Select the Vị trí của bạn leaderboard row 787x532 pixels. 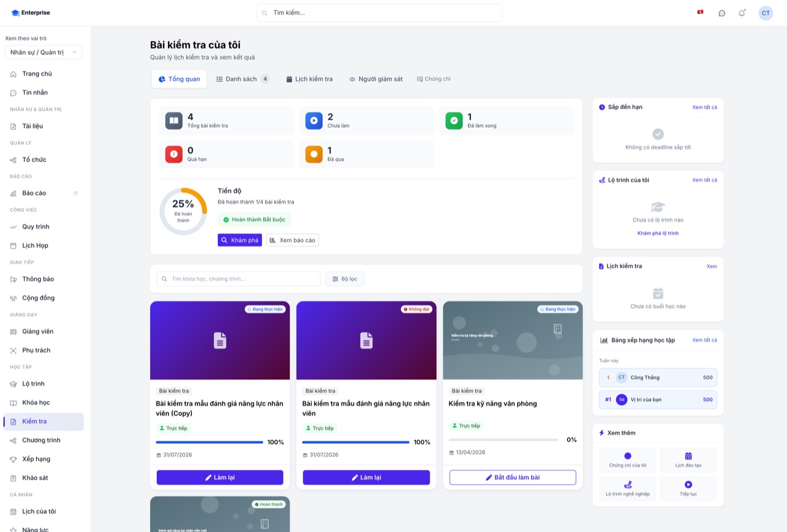658,400
